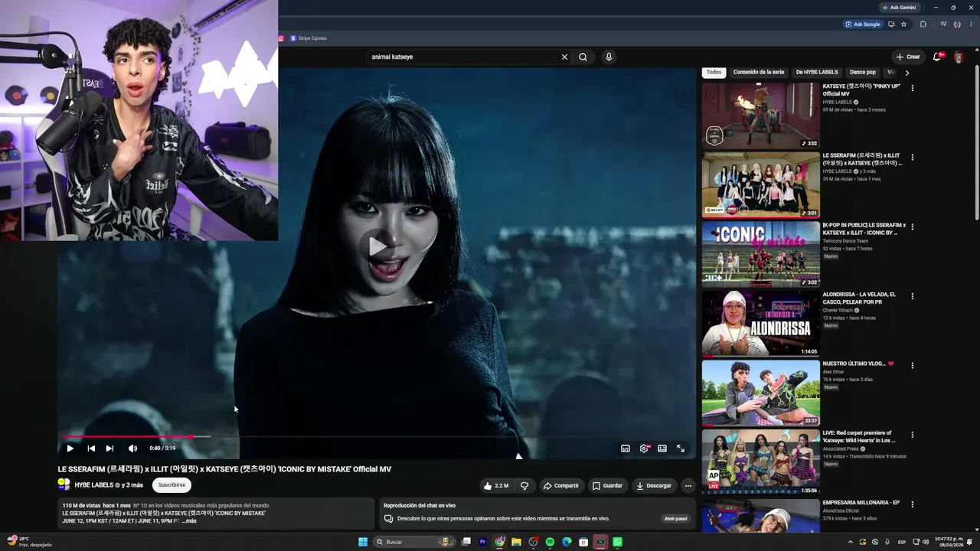This screenshot has height=551, width=980.
Task: Open options for the K-POP IN PUBLIC video
Action: click(912, 227)
